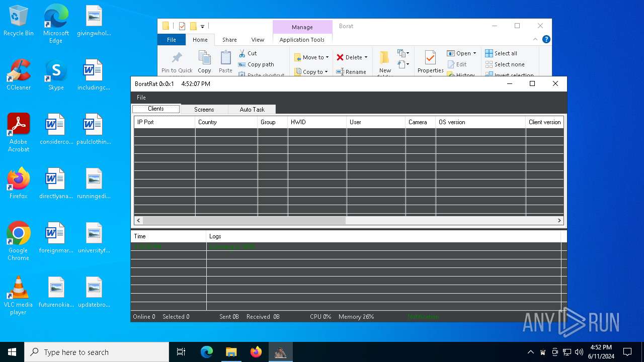Click taskbar search box
644x362 pixels.
tap(97, 352)
